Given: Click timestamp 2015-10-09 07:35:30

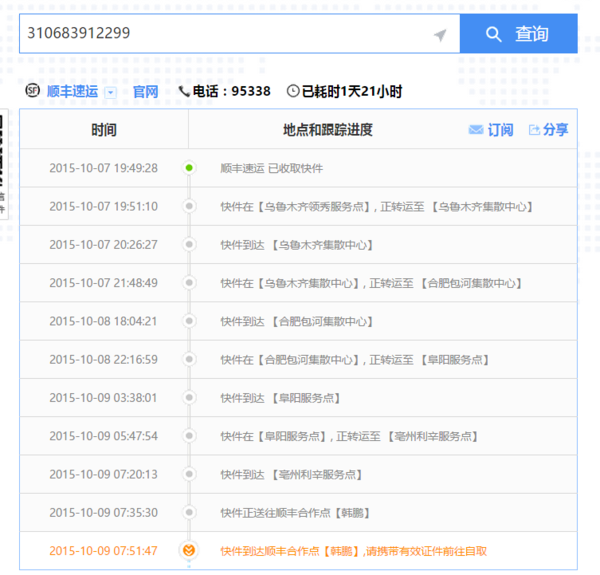Looking at the screenshot, I should coord(103,512).
